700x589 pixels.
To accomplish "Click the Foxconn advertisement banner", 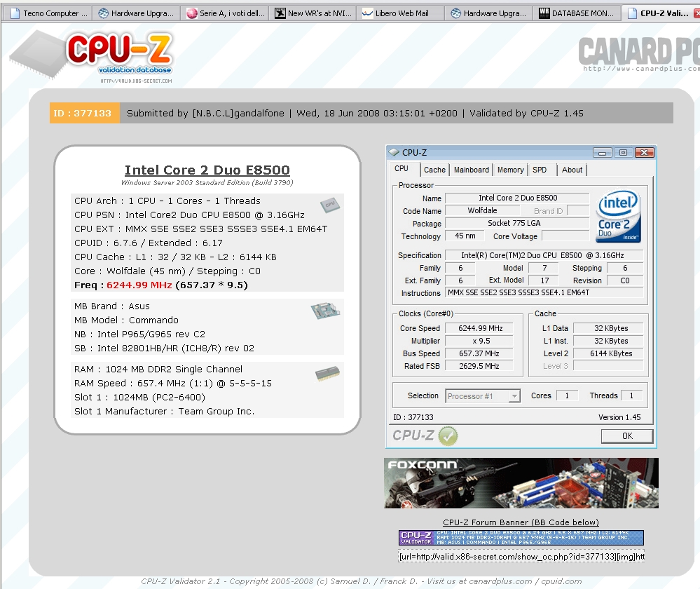I will (x=521, y=483).
